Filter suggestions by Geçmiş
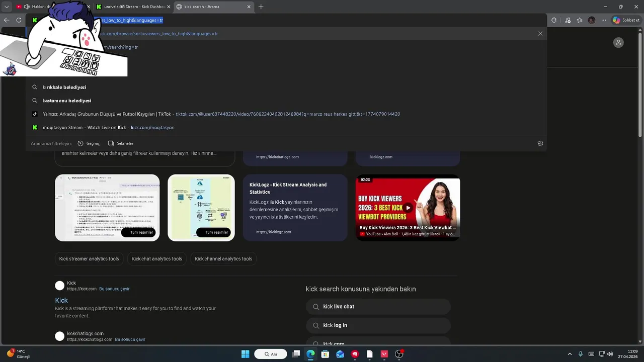The height and width of the screenshot is (362, 644). coord(89,143)
